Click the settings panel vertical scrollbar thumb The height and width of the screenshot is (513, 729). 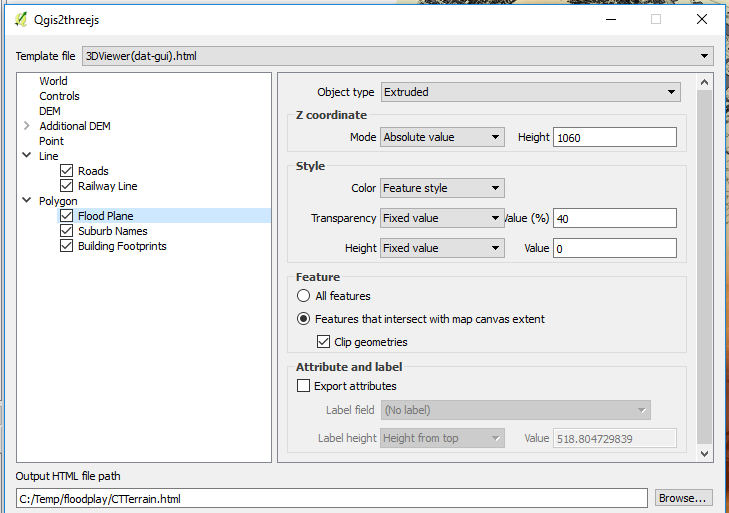pyautogui.click(x=704, y=267)
